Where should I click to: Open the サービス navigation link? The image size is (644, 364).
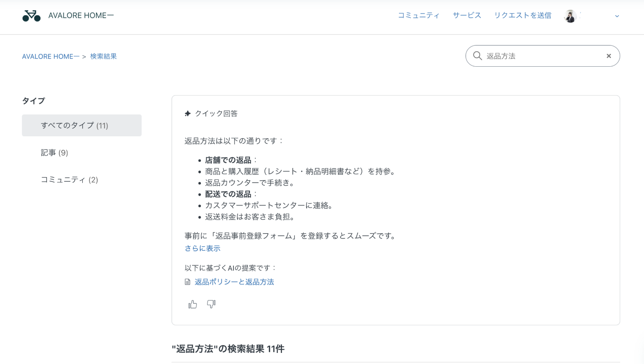tap(467, 15)
